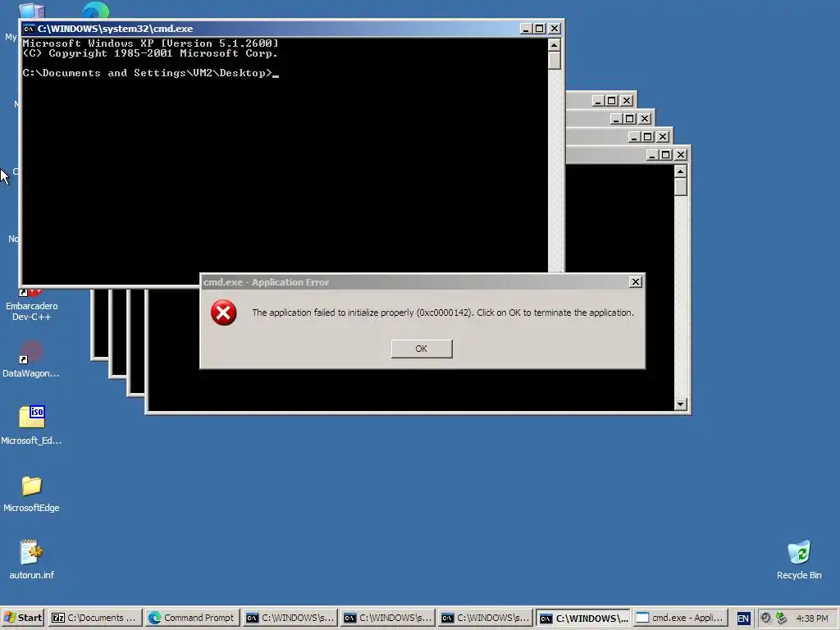Click OK in the Application Error dialog

point(421,349)
